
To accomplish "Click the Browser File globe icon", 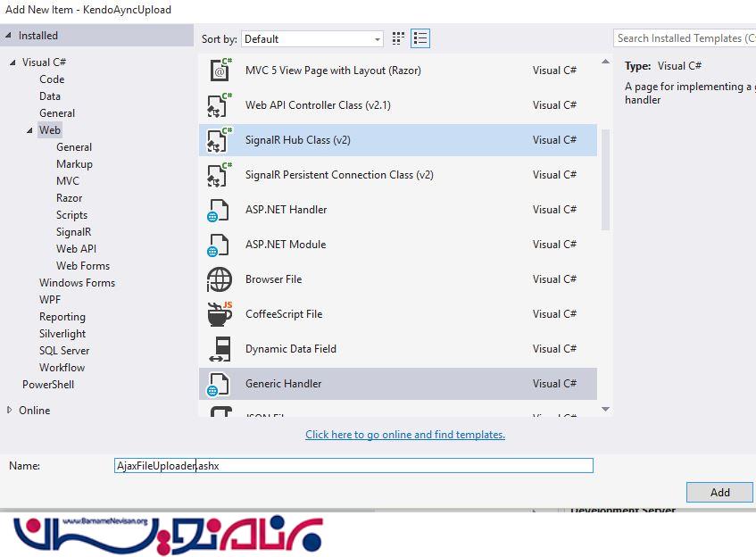I will pyautogui.click(x=220, y=279).
